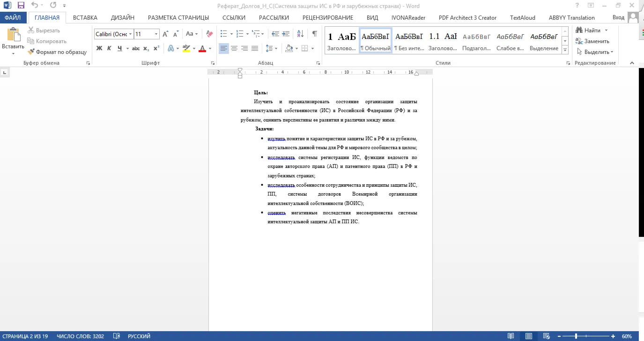The height and width of the screenshot is (341, 644).
Task: Open the ВСТАВКА ribbon tab
Action: 85,18
